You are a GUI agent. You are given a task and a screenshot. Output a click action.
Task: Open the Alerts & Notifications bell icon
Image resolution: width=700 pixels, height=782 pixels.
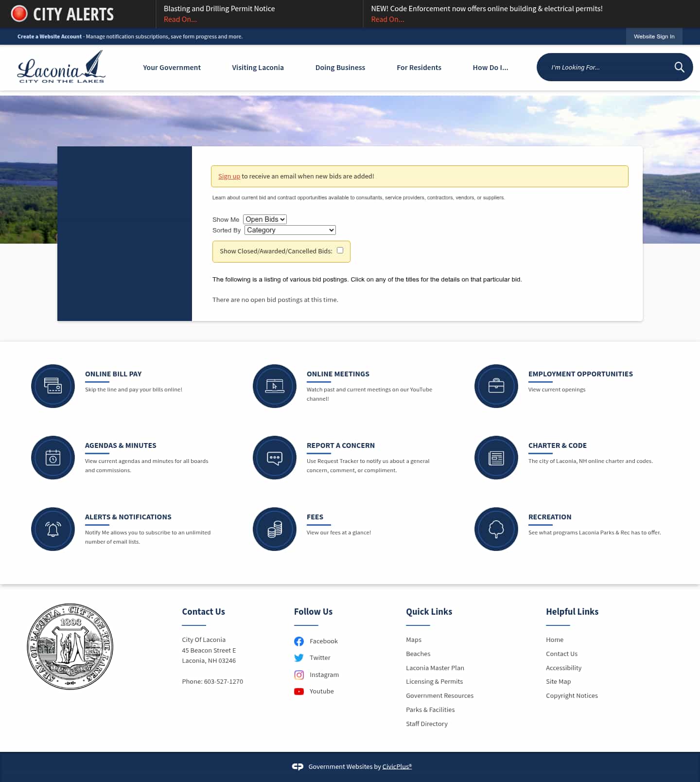pyautogui.click(x=53, y=529)
